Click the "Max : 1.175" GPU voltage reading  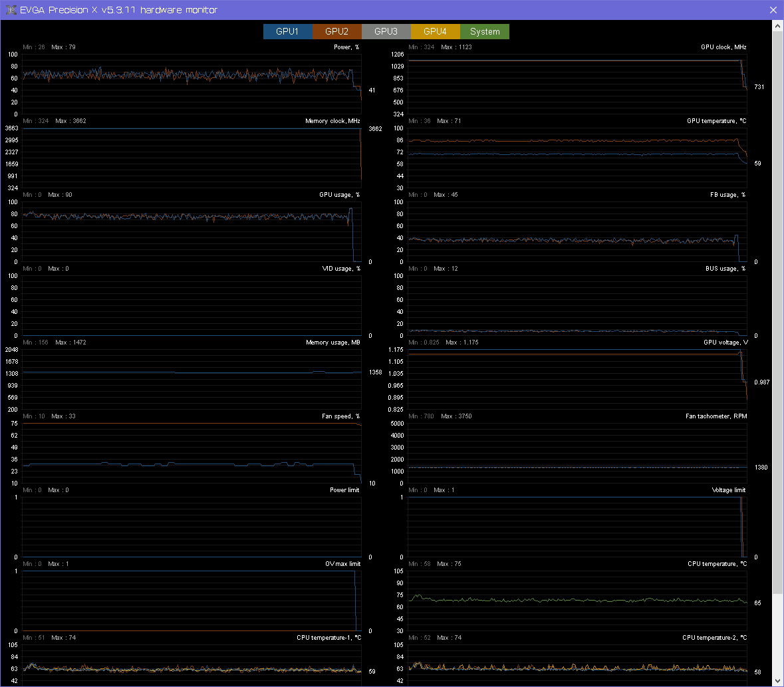coord(462,343)
